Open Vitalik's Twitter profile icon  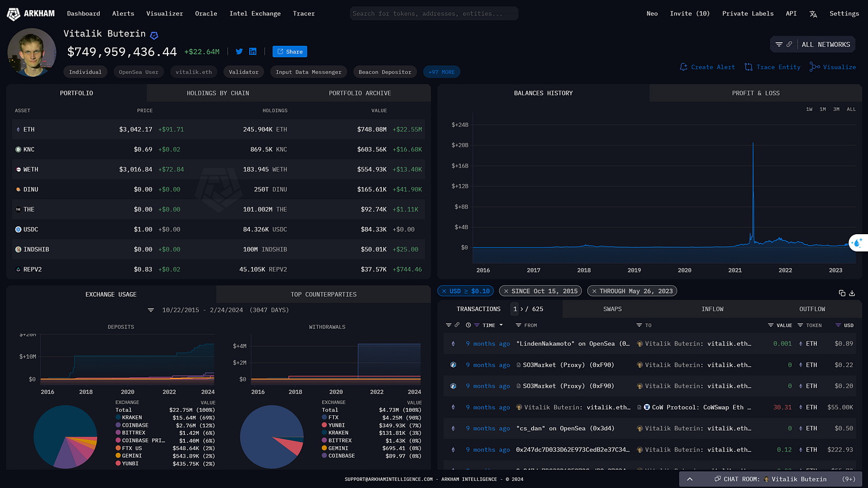click(239, 52)
